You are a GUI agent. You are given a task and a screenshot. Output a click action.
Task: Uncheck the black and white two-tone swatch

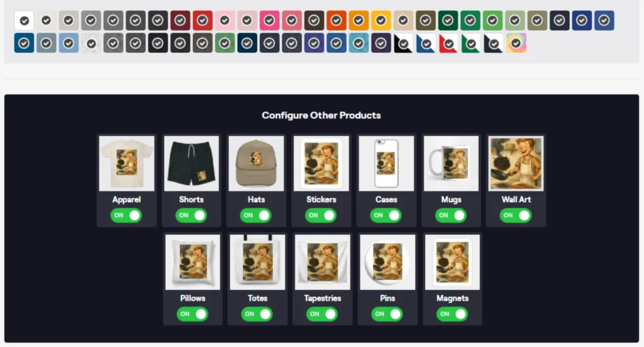coord(403,43)
